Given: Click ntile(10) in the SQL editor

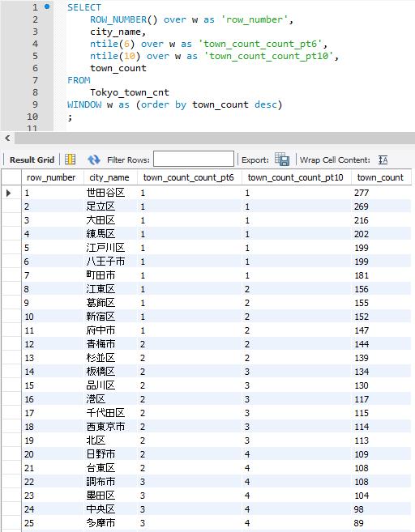Looking at the screenshot, I should [x=115, y=56].
